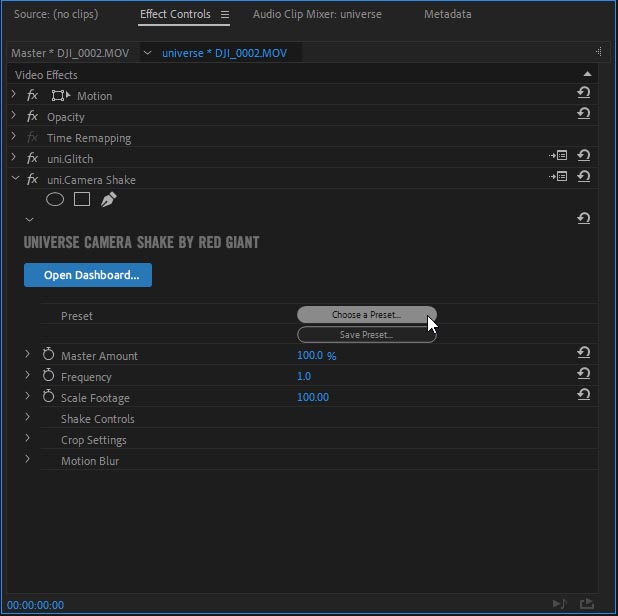Viewport: 618px width, 616px height.
Task: Select the uni.Glitch effect name
Action: tap(70, 159)
